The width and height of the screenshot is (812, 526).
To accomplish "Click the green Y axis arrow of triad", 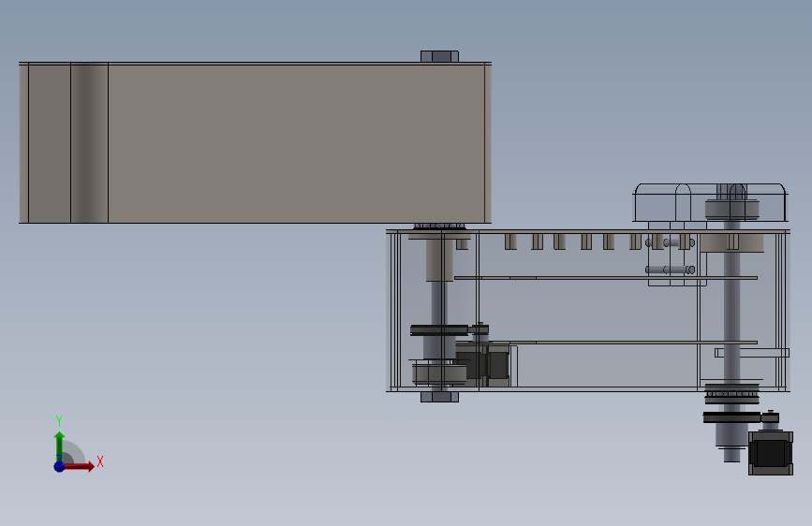I will point(60,446).
